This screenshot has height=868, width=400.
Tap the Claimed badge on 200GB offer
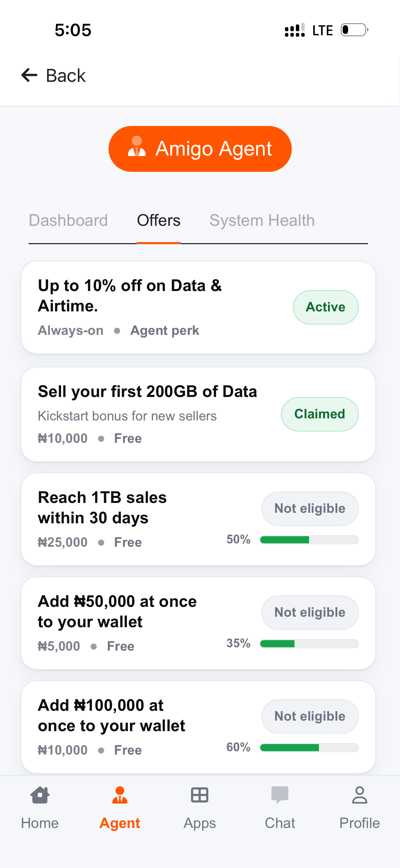coord(320,414)
